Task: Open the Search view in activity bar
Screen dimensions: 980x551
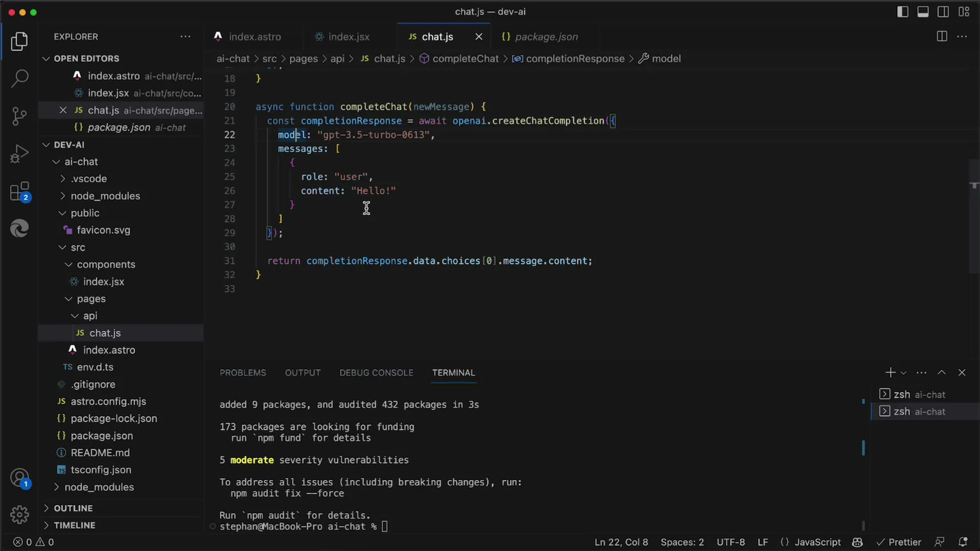Action: [19, 79]
